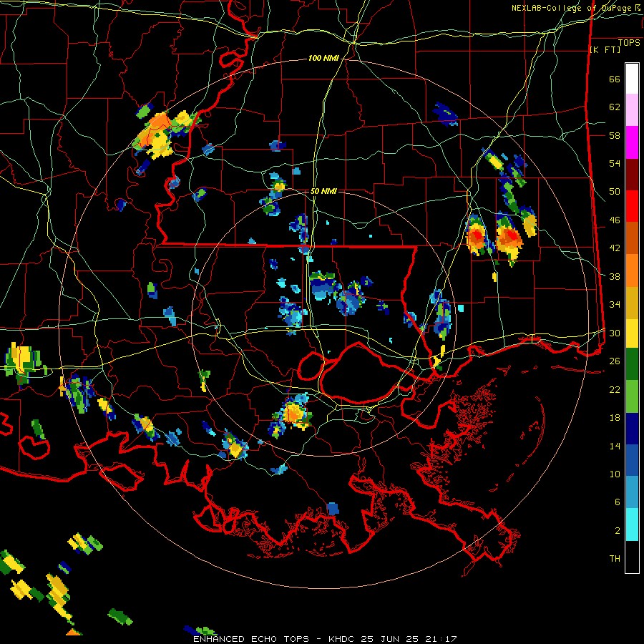Pick the cyan swatch beside 2
The image size is (644, 644).
pos(632,525)
